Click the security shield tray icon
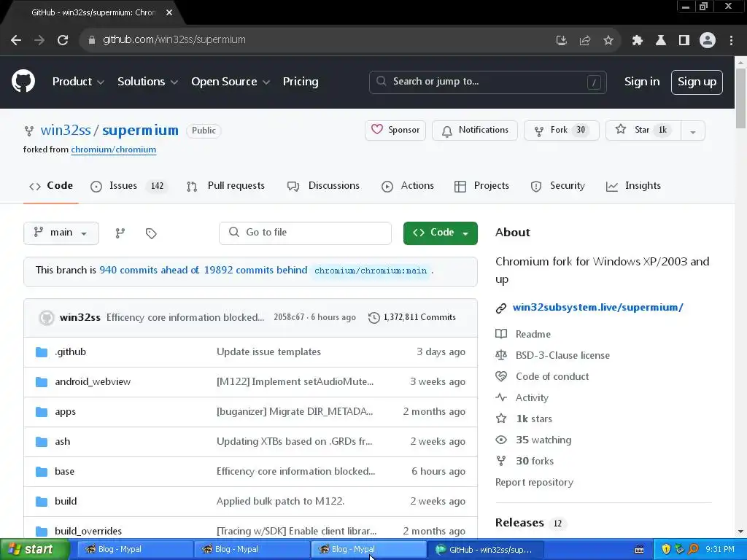 pyautogui.click(x=666, y=550)
